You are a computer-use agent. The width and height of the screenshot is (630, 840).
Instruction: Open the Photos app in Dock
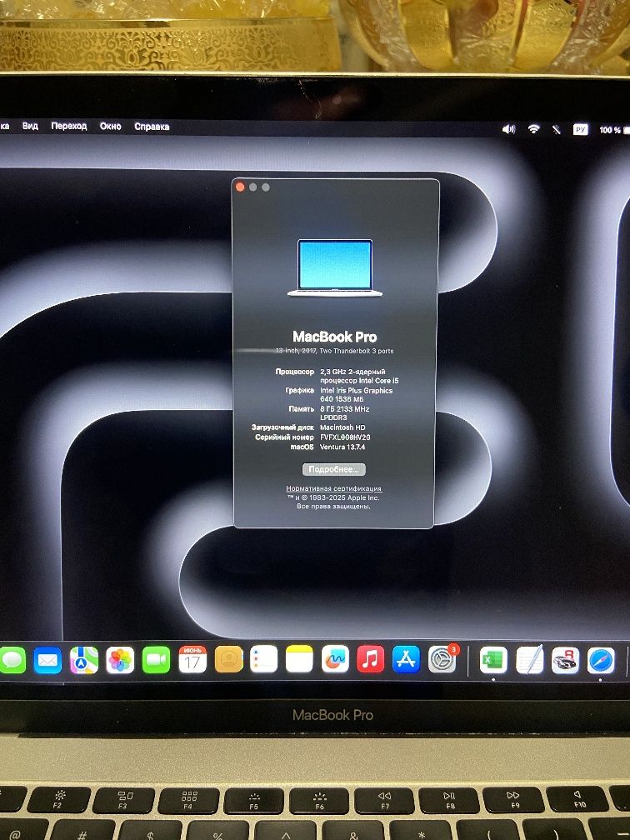point(120,659)
